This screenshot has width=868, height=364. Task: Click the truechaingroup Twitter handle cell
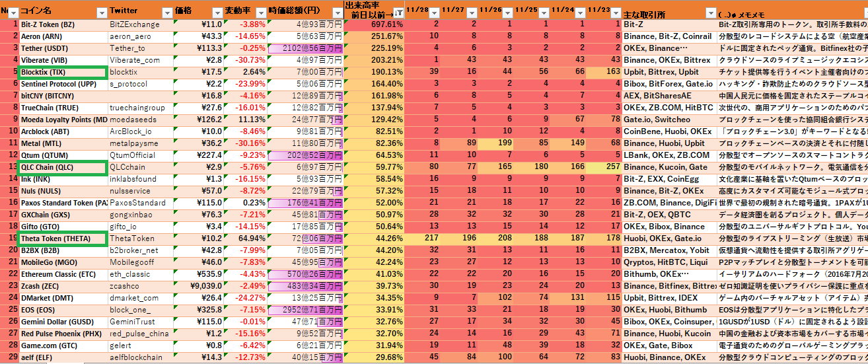click(x=141, y=108)
